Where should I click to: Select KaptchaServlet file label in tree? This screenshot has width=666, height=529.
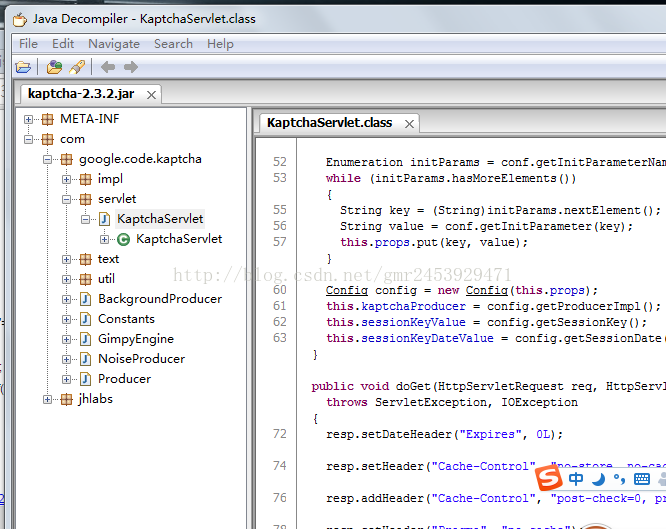coord(160,219)
